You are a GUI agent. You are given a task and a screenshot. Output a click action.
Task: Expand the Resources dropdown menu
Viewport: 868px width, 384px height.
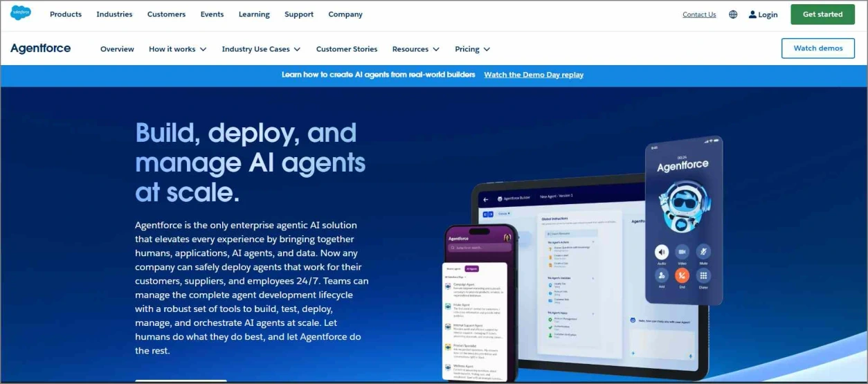(415, 49)
